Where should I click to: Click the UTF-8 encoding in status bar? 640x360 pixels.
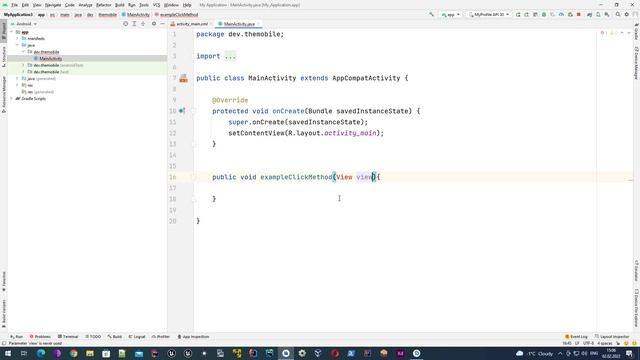588,343
